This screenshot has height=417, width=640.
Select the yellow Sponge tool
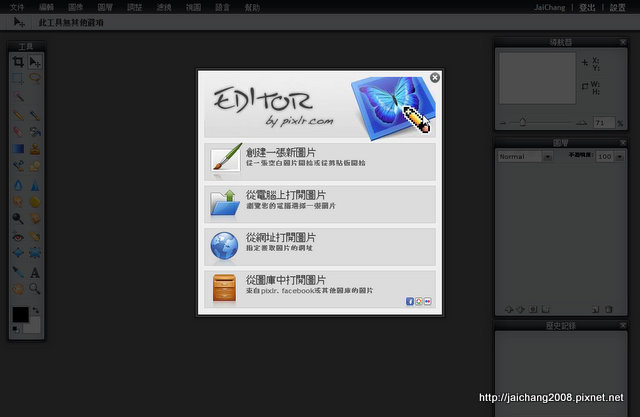tap(35, 202)
